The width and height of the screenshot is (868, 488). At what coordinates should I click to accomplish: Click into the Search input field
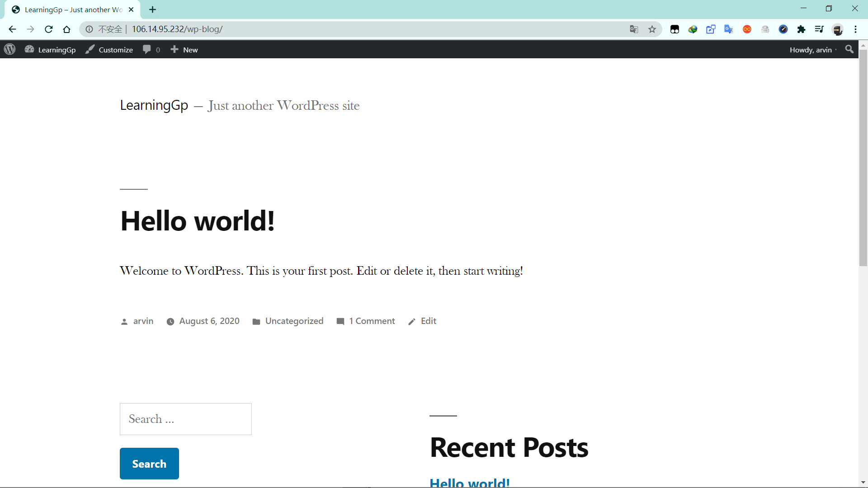click(185, 419)
